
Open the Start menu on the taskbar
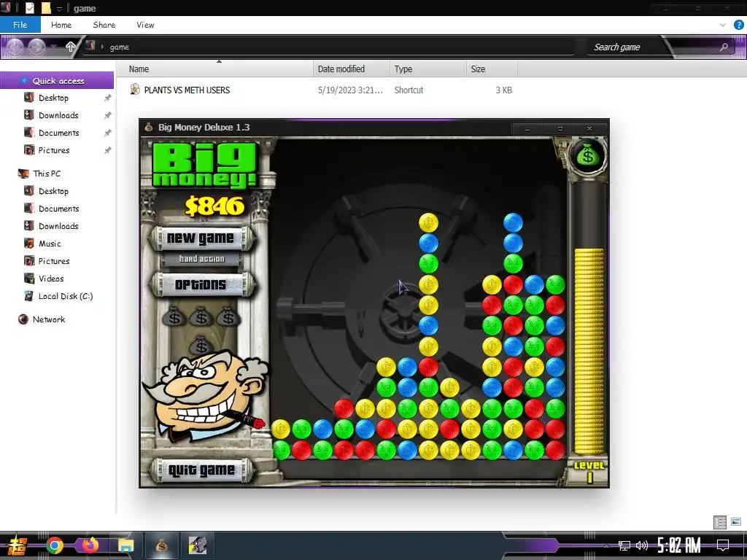coord(18,545)
